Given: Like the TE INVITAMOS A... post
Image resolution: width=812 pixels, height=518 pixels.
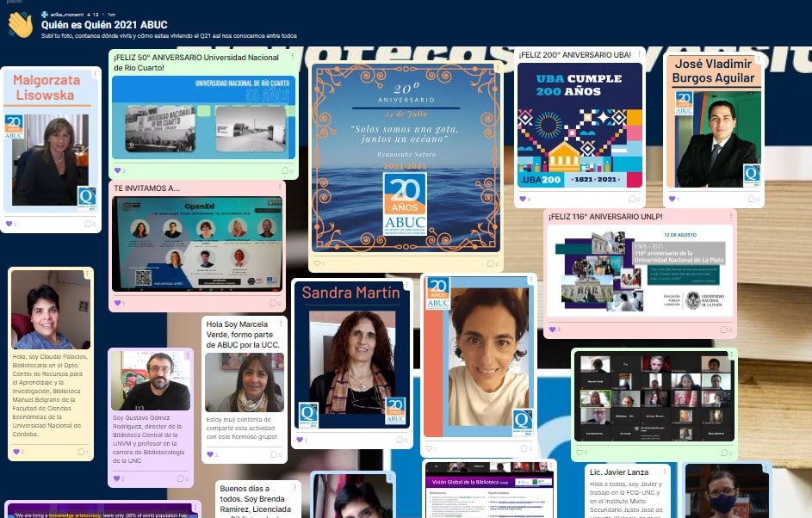Looking at the screenshot, I should (x=120, y=303).
